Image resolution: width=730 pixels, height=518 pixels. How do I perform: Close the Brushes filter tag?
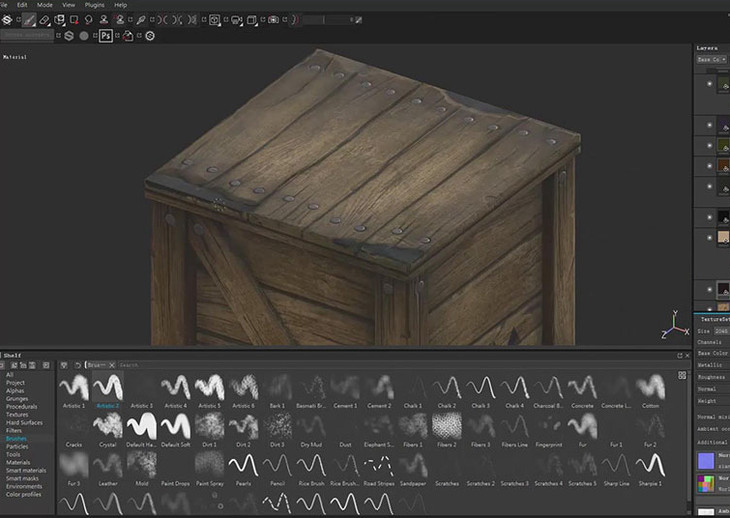112,365
